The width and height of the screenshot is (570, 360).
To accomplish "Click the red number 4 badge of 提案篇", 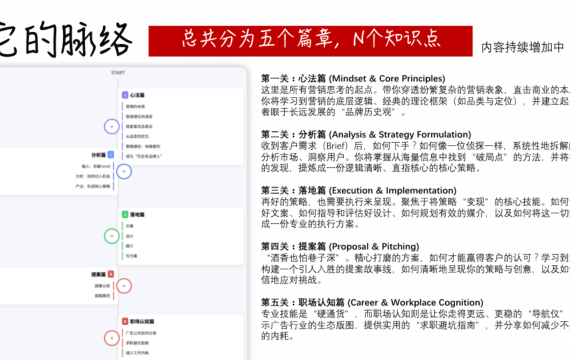I will click(111, 274).
